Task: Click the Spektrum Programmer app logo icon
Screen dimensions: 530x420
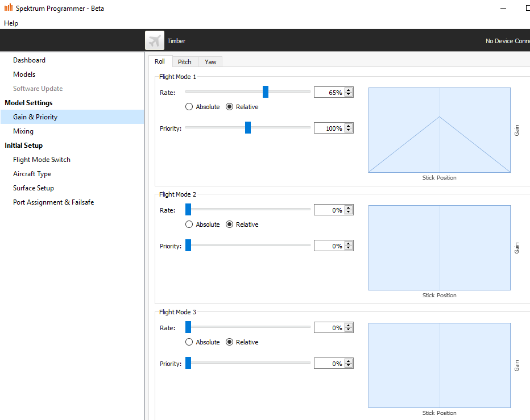Action: pos(9,7)
